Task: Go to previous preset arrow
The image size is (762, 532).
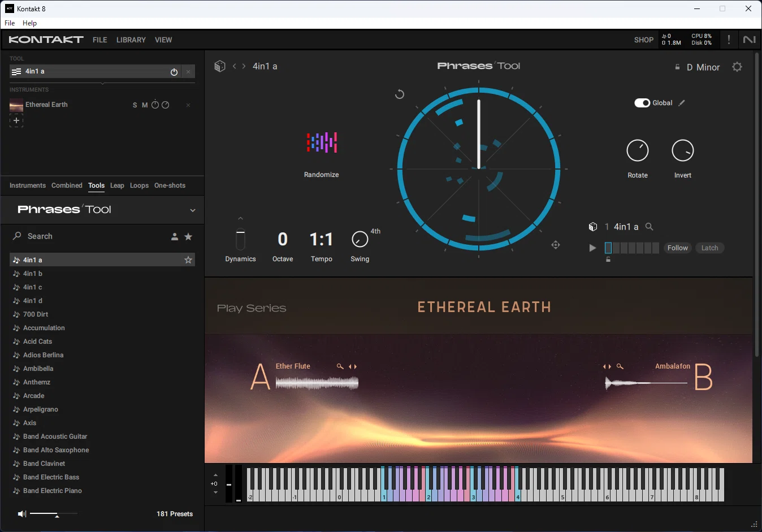Action: point(235,66)
